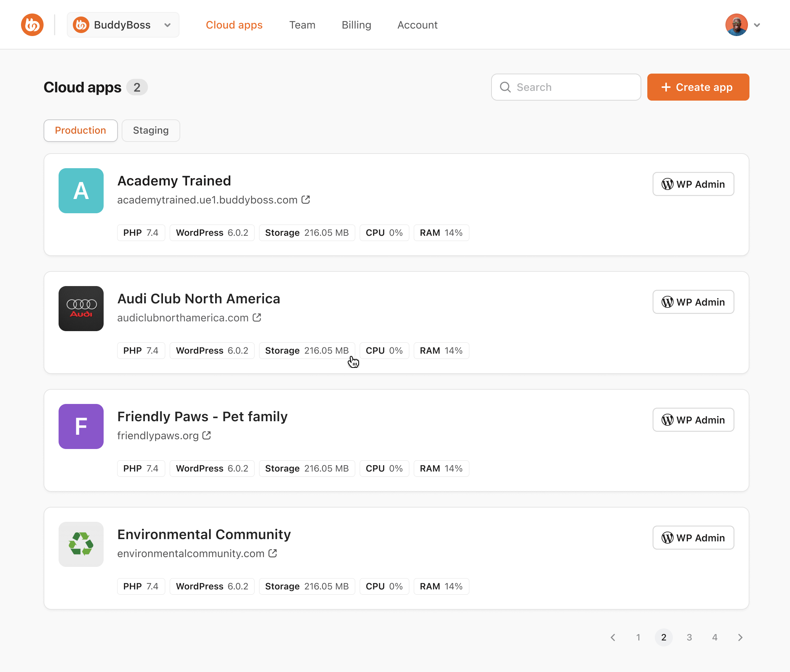The width and height of the screenshot is (790, 672).
Task: Click the Audi Club app logo thumbnail
Action: 81,309
